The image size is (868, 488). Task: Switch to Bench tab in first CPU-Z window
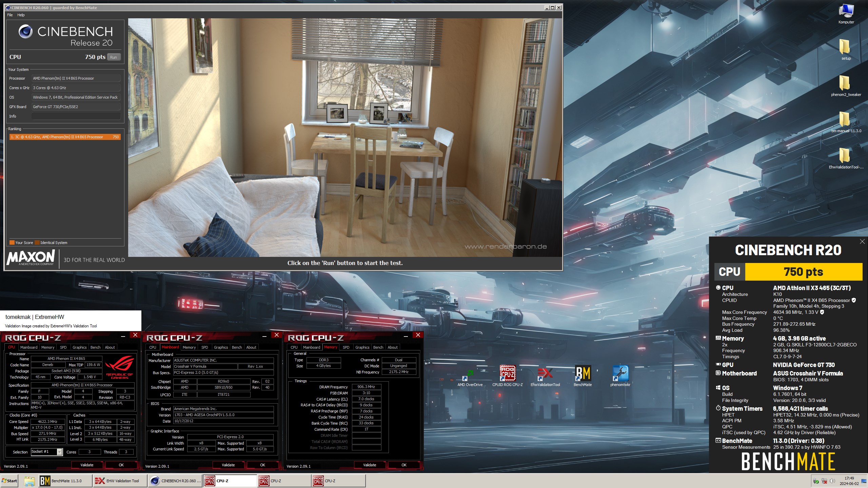point(96,347)
